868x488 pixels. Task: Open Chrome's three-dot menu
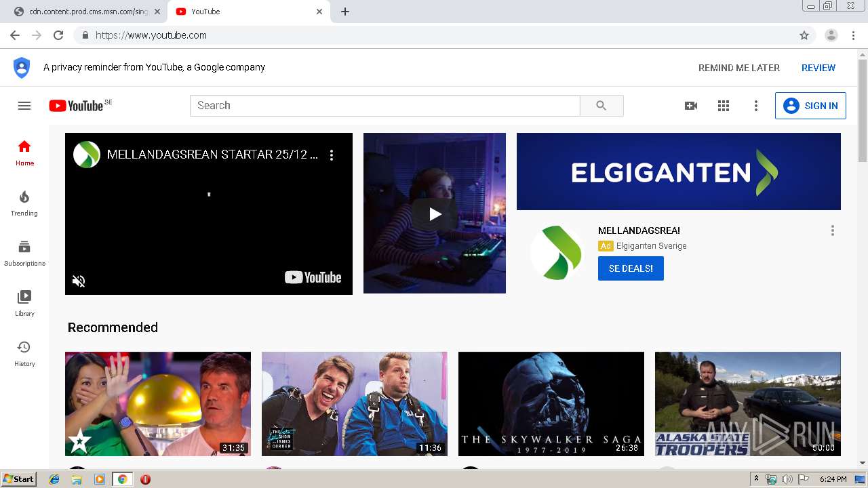[x=853, y=35]
